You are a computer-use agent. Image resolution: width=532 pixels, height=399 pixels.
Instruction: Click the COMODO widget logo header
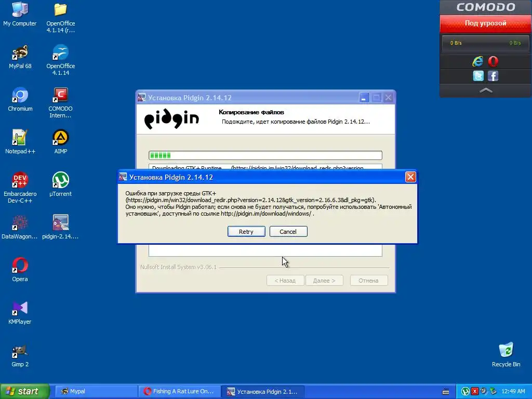(486, 7)
